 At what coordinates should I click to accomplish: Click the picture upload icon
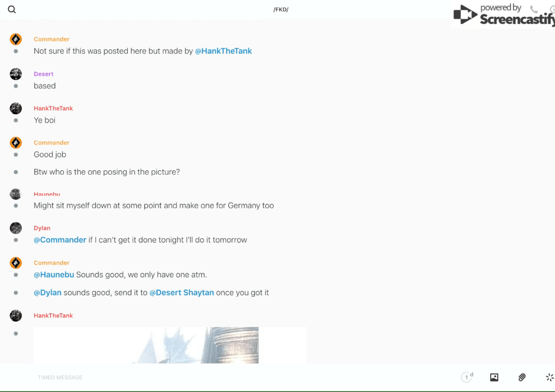494,377
